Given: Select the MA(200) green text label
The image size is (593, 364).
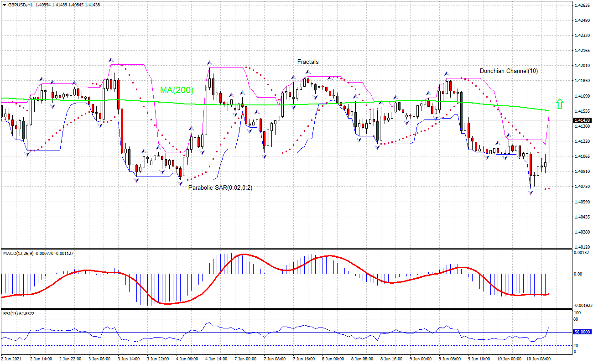Looking at the screenshot, I should click(x=177, y=90).
